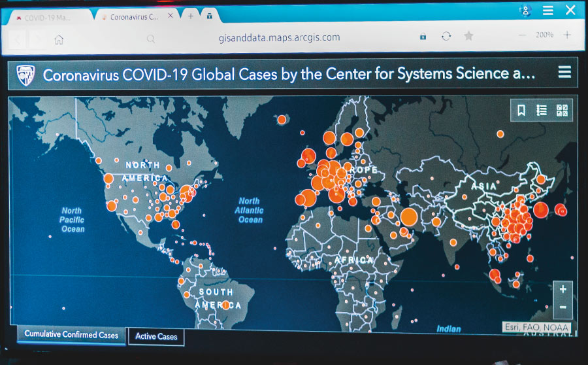Reload the page with refresh icon
Viewport: 588px width, 365px height.
[446, 36]
